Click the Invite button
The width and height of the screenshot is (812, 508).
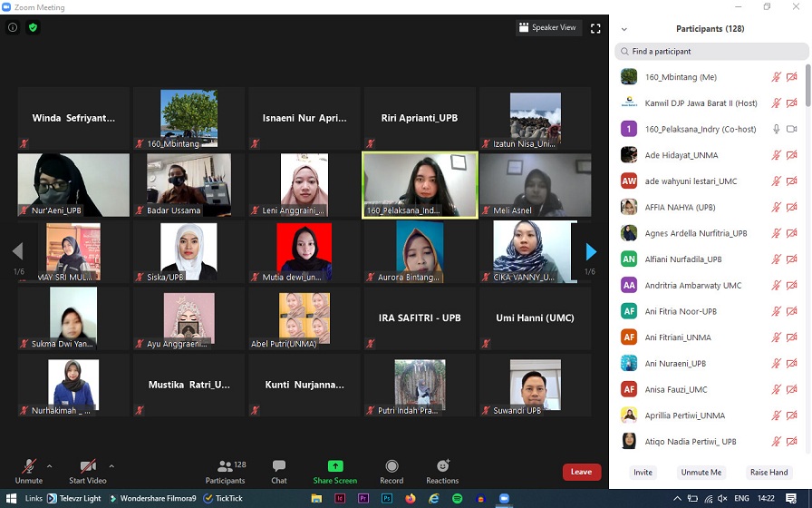point(643,473)
